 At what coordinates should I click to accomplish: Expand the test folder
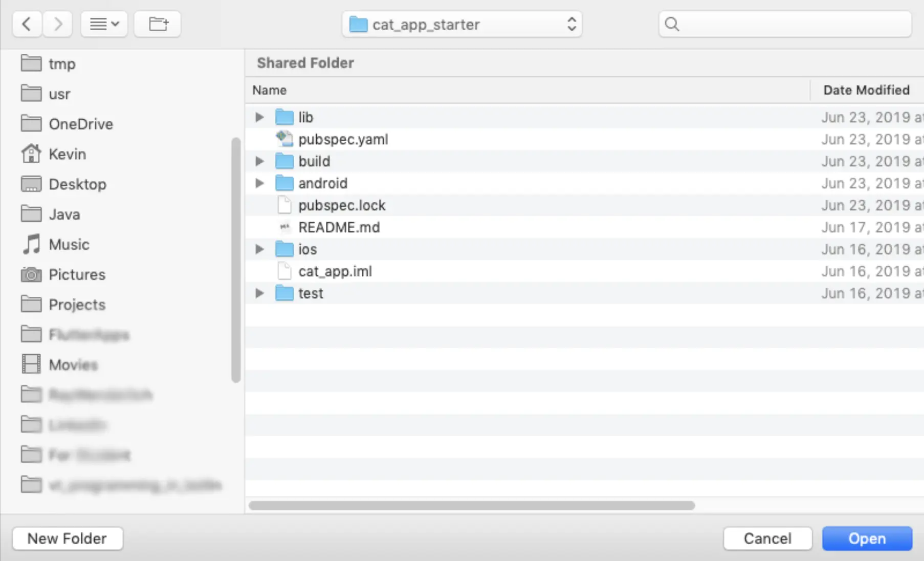pyautogui.click(x=260, y=293)
